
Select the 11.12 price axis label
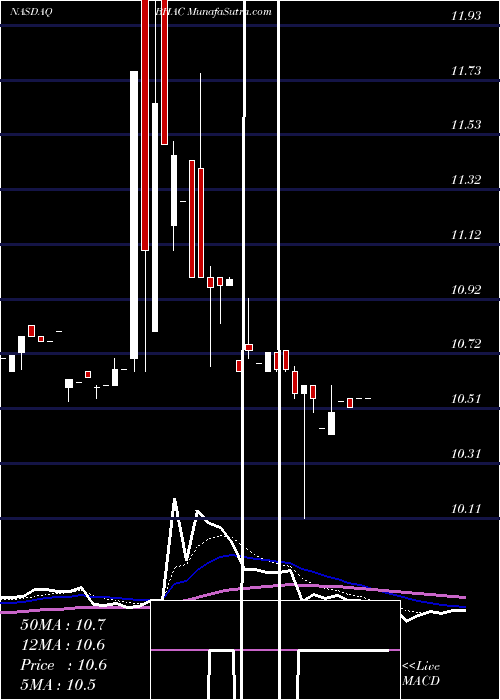click(466, 235)
